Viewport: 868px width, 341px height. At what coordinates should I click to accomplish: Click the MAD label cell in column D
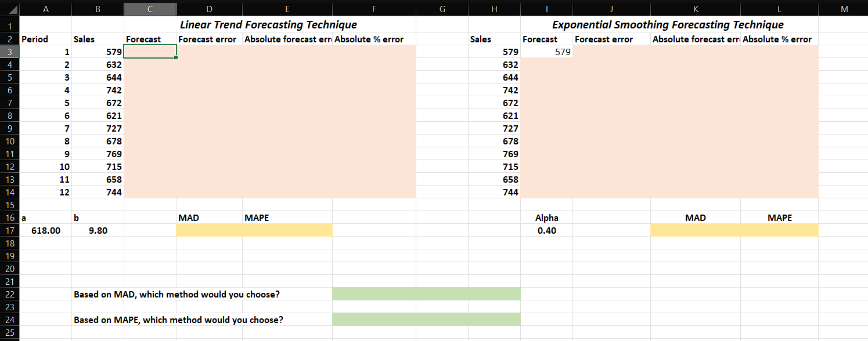tap(209, 217)
